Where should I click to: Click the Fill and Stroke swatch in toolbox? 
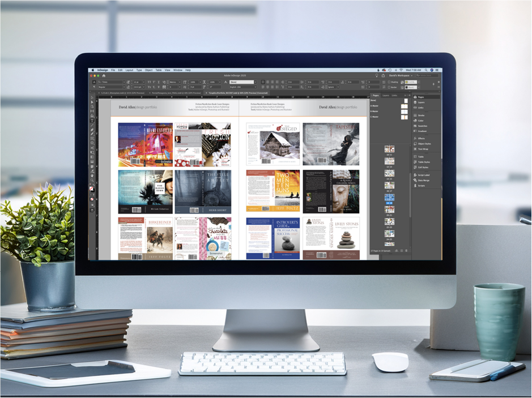(92, 189)
